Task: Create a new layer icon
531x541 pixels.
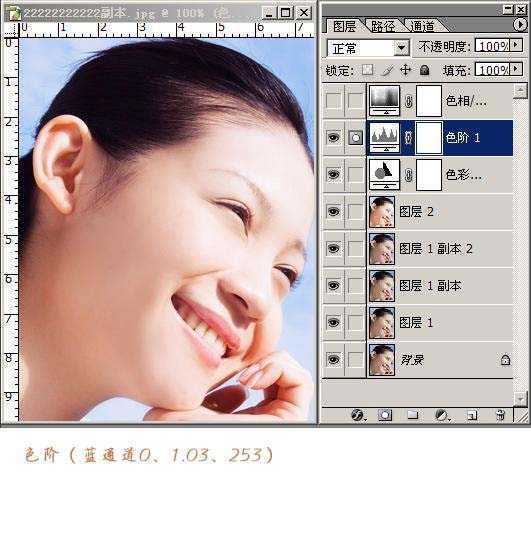Action: click(472, 415)
